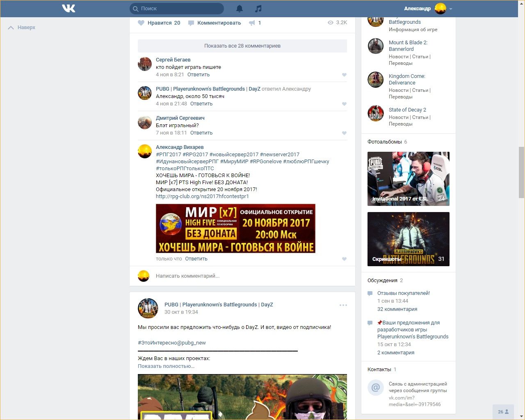
Task: Play the DayZ video thumbnail
Action: pos(242,397)
